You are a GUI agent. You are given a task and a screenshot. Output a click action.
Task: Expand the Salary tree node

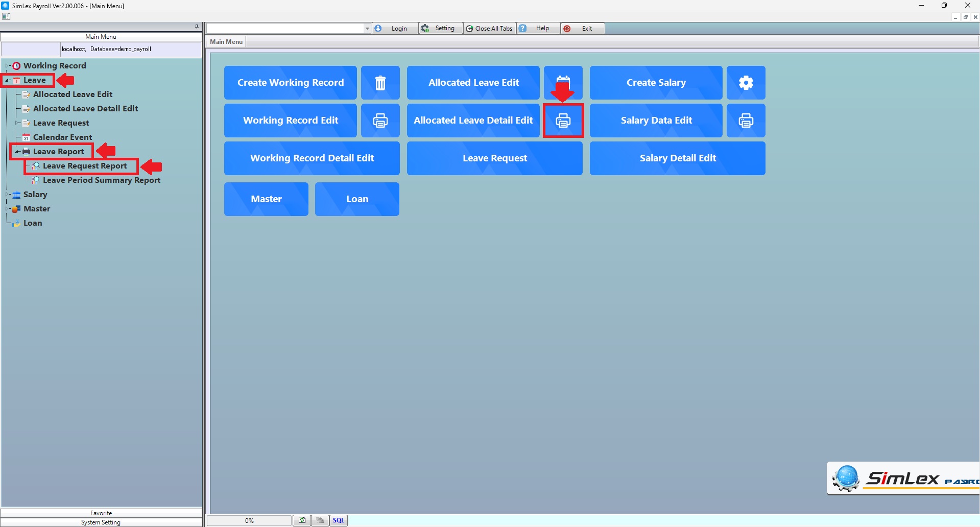(x=7, y=195)
